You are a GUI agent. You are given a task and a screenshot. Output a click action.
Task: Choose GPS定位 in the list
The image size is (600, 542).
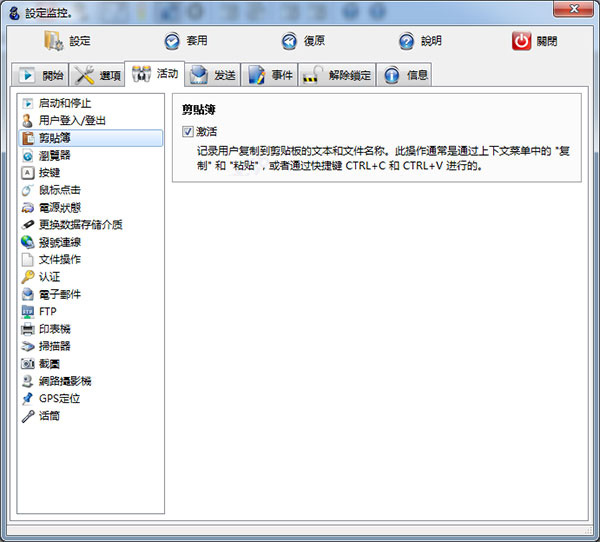click(90, 398)
